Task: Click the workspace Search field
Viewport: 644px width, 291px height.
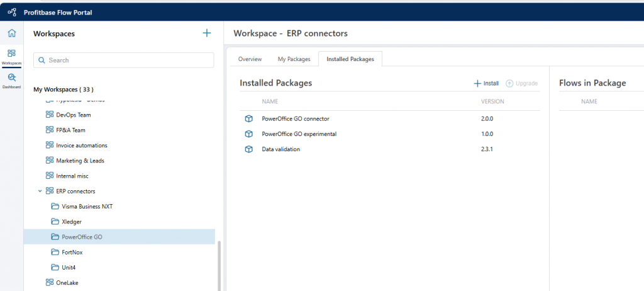Action: [123, 60]
